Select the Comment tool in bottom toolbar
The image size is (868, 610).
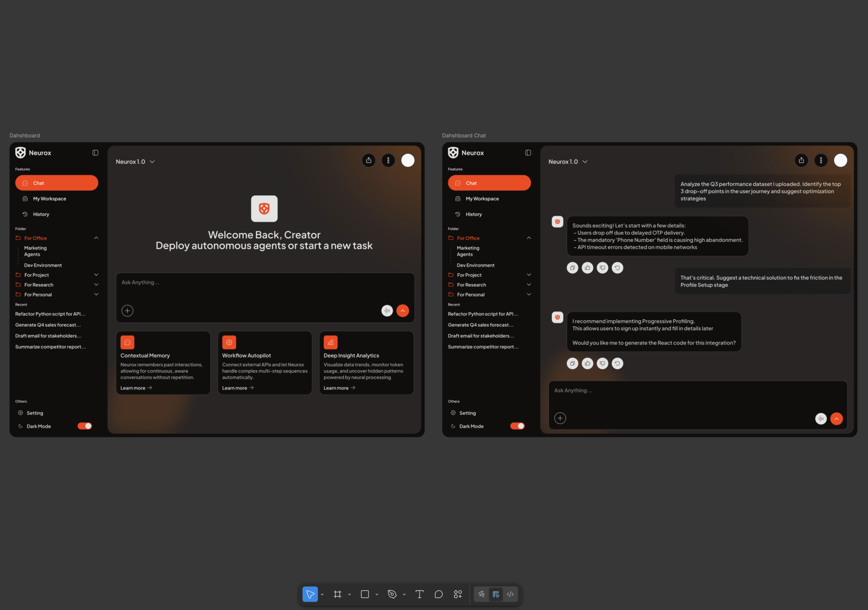point(438,594)
